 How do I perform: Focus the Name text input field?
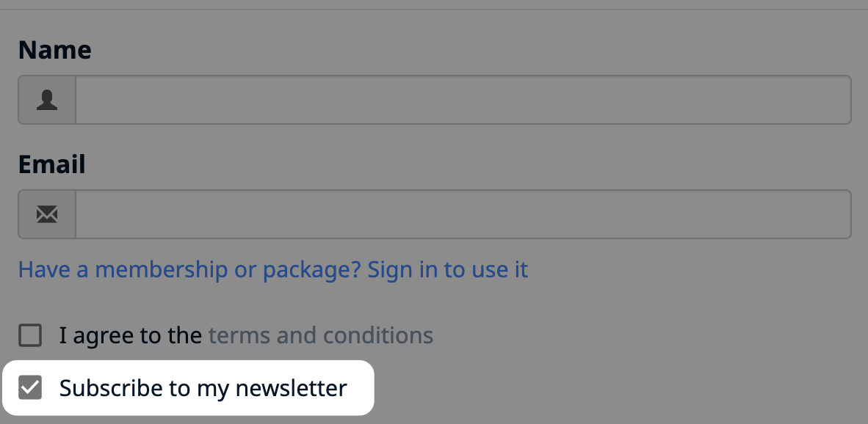(x=463, y=100)
